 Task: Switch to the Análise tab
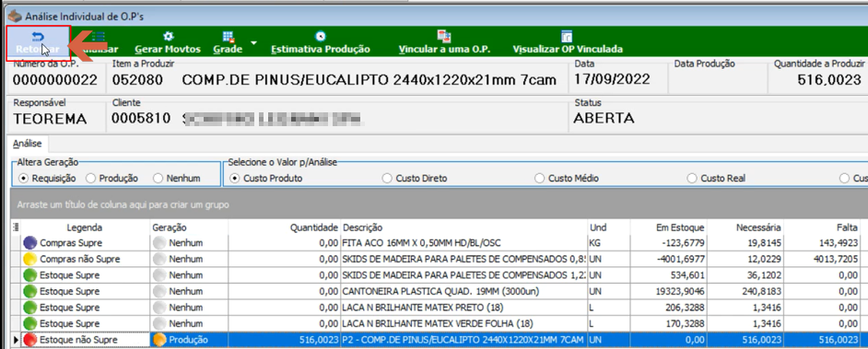click(28, 144)
